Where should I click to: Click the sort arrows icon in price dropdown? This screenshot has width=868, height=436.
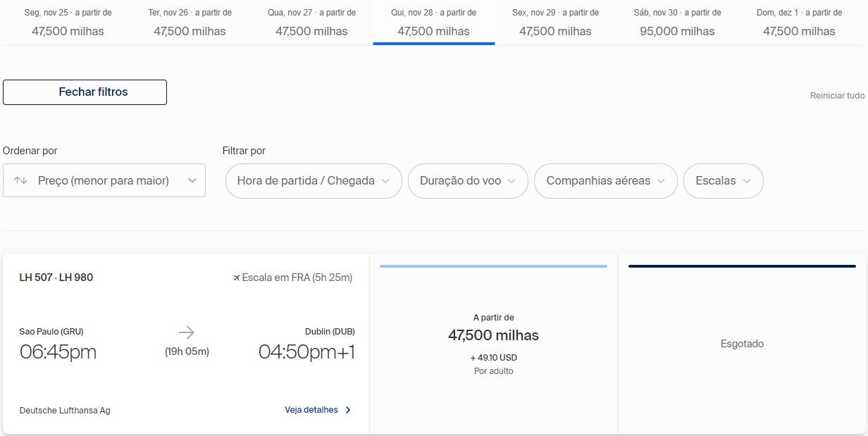pos(20,180)
